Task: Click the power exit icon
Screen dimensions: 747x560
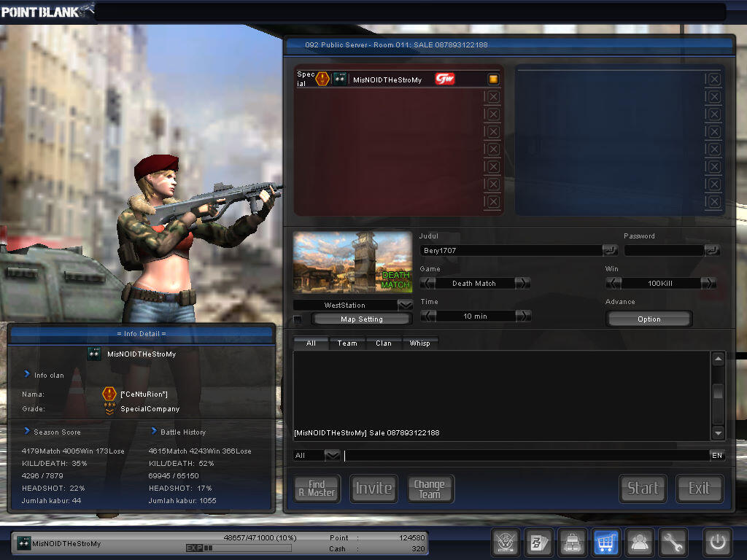Action: [718, 542]
